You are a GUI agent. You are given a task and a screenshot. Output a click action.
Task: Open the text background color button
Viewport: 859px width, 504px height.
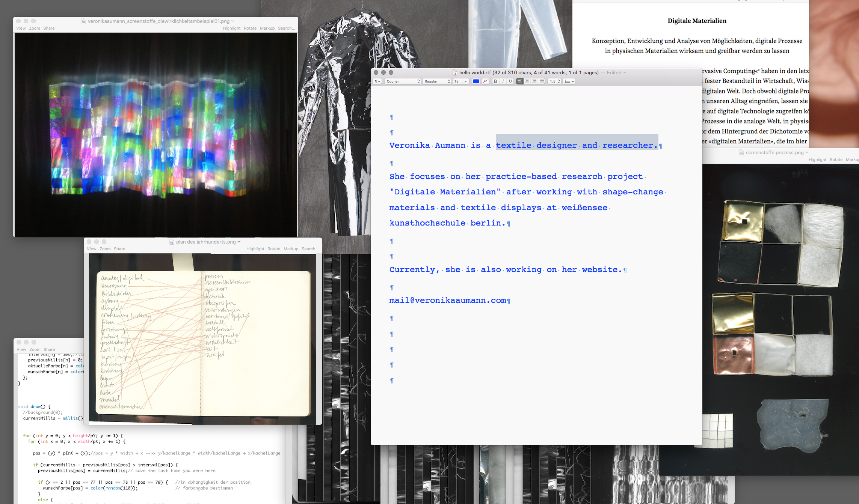pos(485,81)
